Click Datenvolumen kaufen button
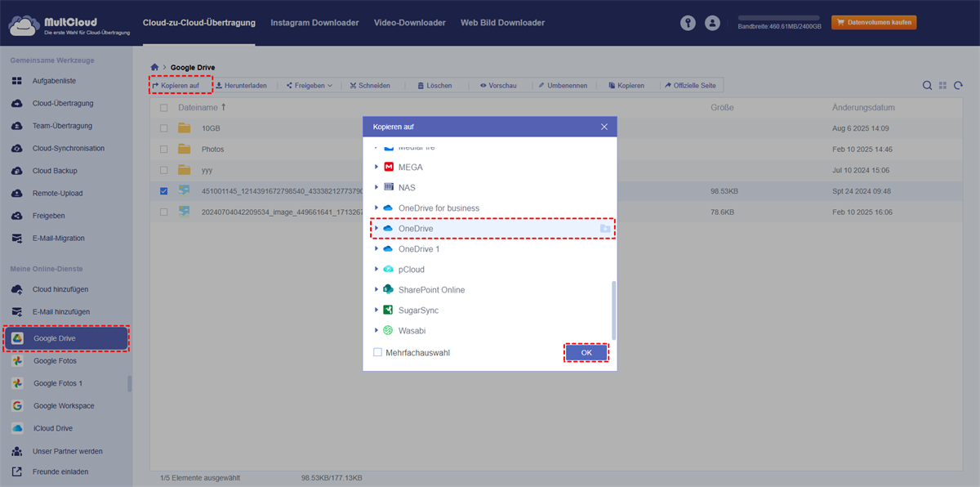980x487 pixels. pos(874,22)
